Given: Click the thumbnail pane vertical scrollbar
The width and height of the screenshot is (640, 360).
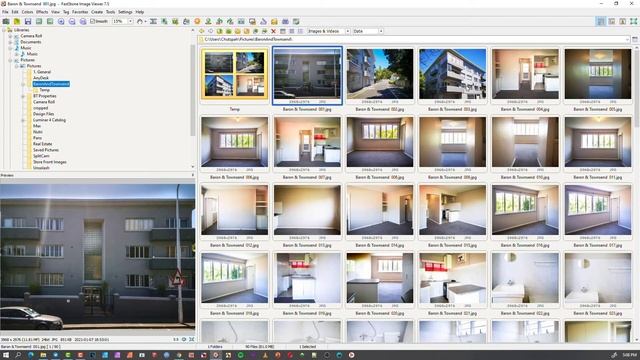Looking at the screenshot, I should click(636, 194).
